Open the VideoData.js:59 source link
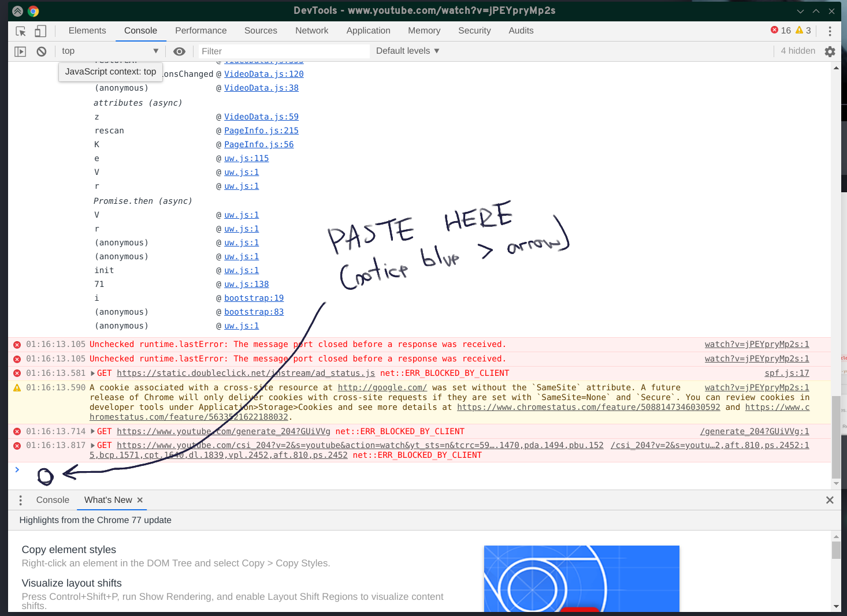 click(x=262, y=117)
